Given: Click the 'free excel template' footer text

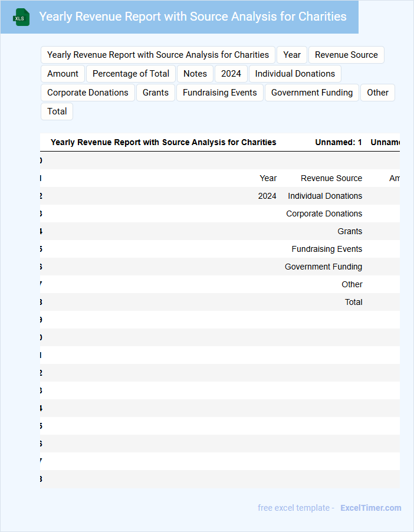Looking at the screenshot, I should [294, 508].
